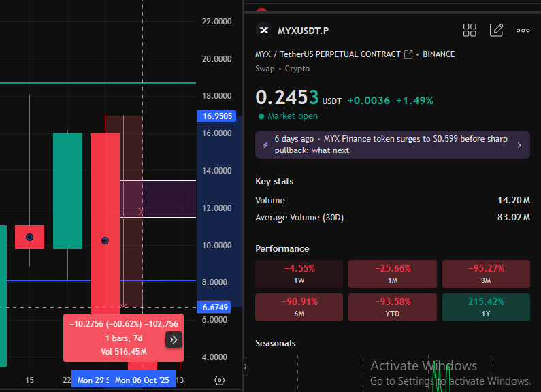This screenshot has height=392, width=541.
Task: Click the Performance heading
Action: click(x=282, y=249)
